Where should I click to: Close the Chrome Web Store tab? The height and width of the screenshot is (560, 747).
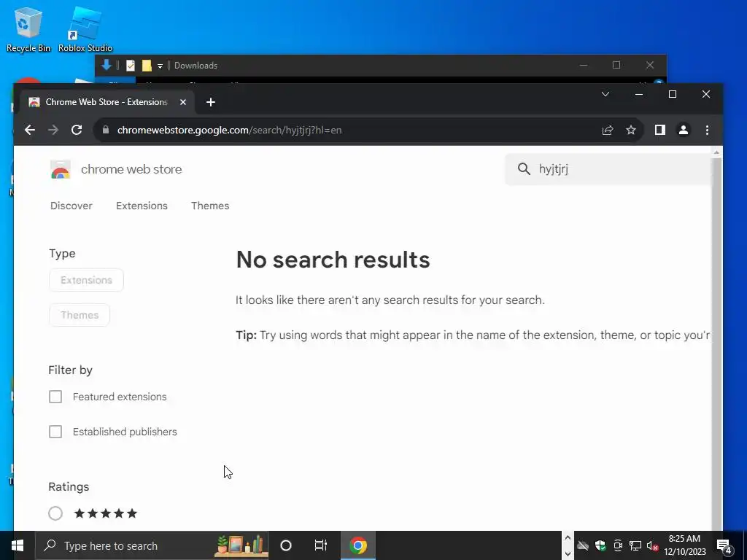183,102
